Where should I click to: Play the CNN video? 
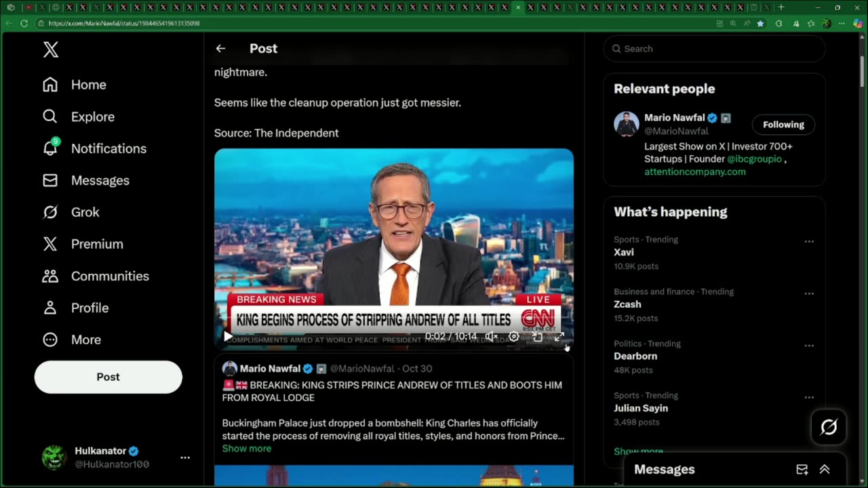pos(228,336)
